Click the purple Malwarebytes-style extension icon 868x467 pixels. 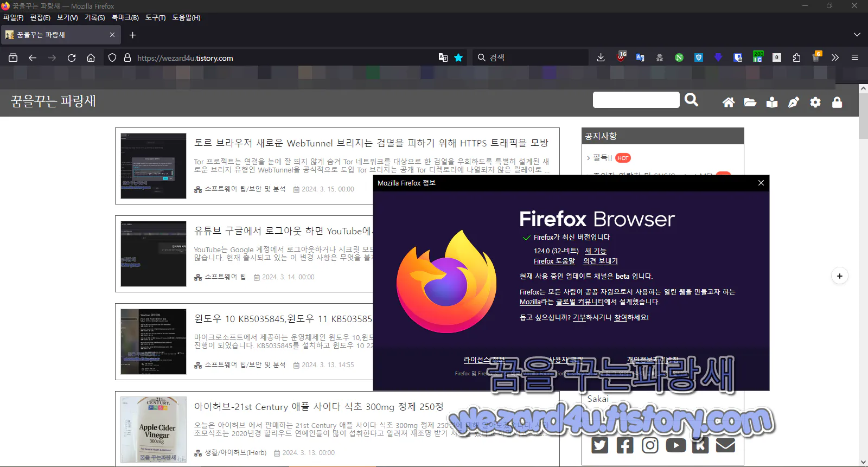(718, 57)
